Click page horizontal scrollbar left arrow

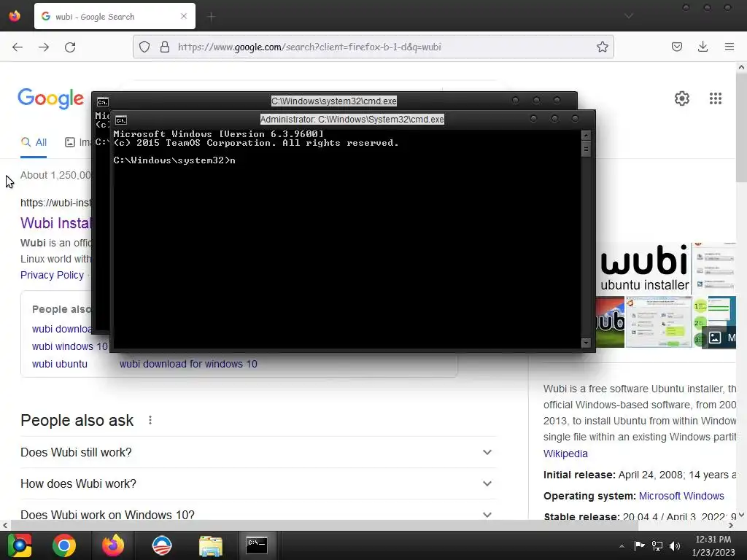click(x=5, y=525)
